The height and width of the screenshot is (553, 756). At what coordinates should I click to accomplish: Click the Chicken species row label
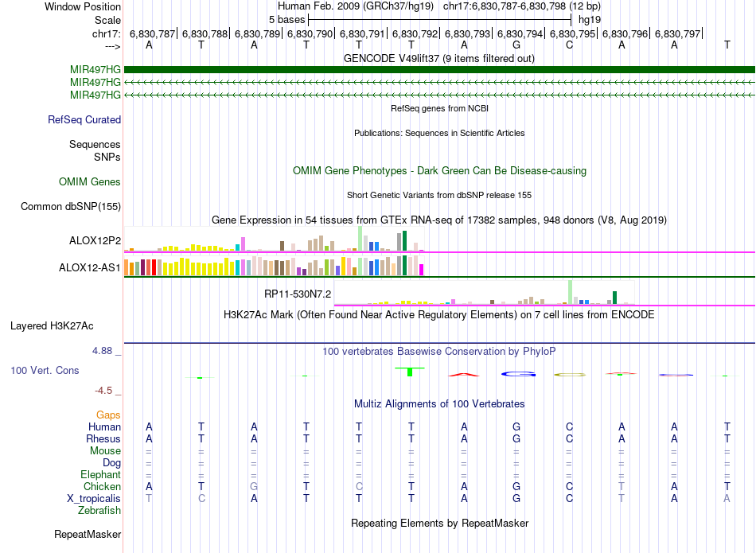tap(102, 486)
